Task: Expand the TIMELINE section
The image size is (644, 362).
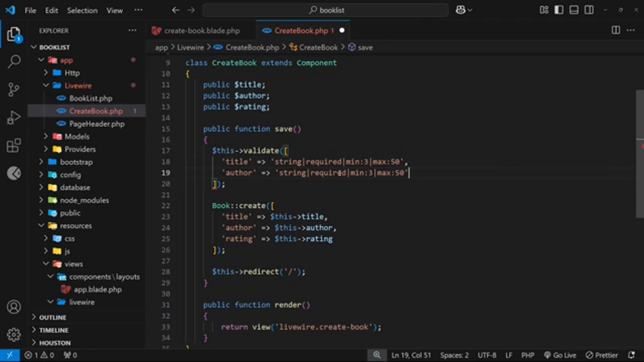Action: point(53,330)
